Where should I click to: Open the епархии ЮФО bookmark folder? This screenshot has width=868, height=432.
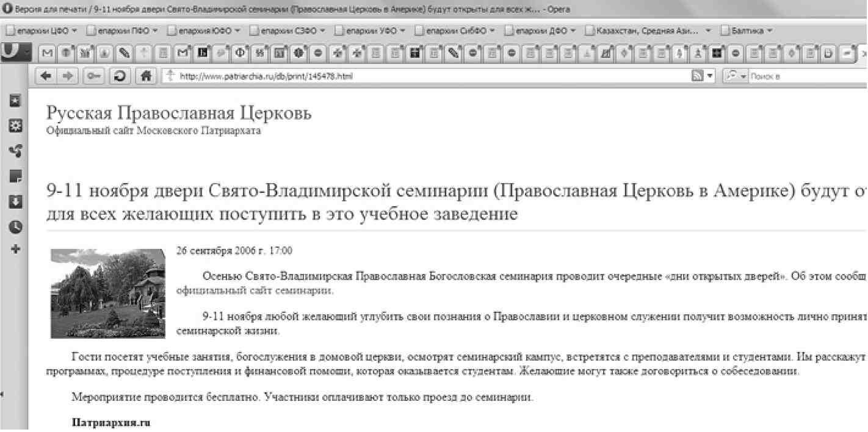pos(204,30)
